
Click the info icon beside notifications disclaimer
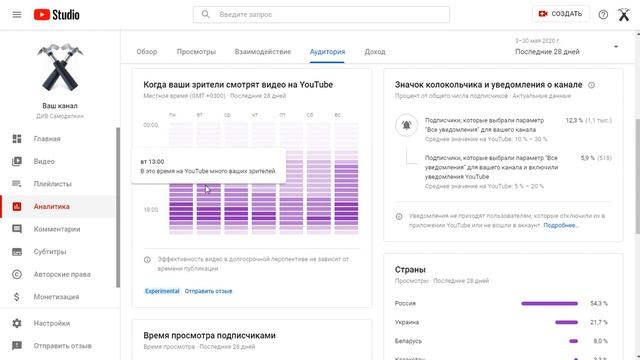click(x=399, y=216)
